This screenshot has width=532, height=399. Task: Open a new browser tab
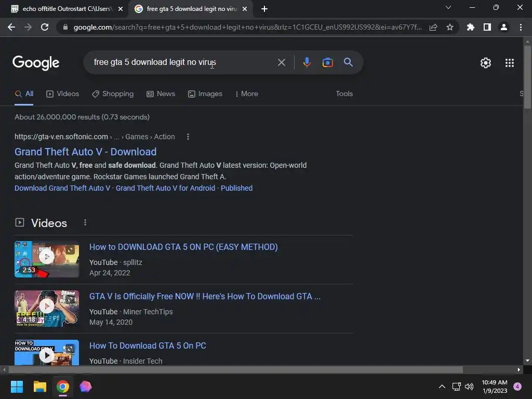pyautogui.click(x=264, y=9)
